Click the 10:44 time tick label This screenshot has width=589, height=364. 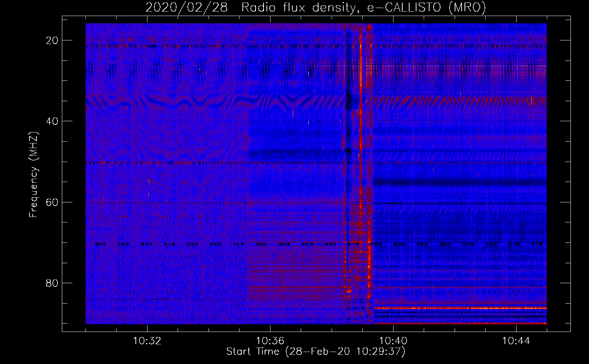516,341
